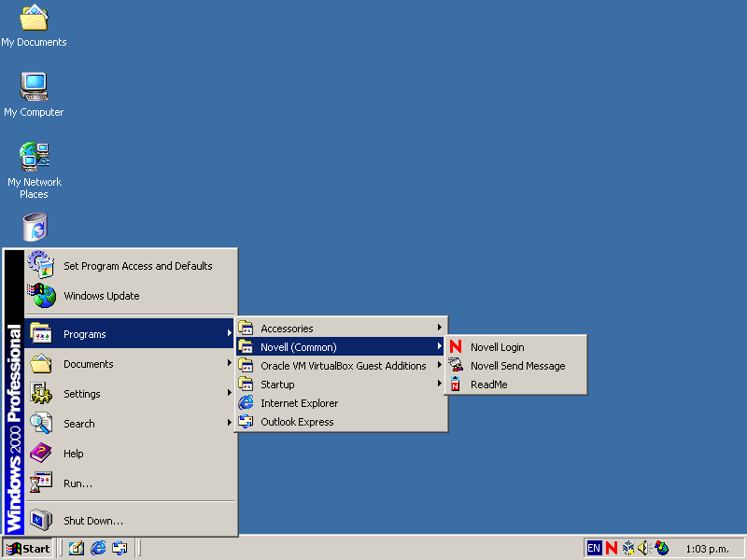Viewport: 747px width, 560px height.
Task: Open Set Program Access and Defaults
Action: pos(131,266)
